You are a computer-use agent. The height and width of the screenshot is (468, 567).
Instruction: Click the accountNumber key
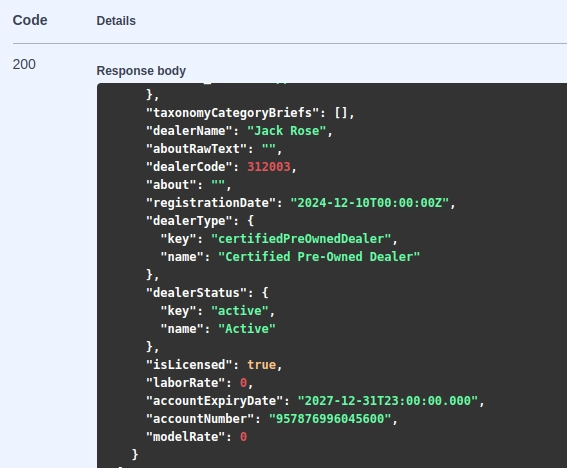point(200,419)
